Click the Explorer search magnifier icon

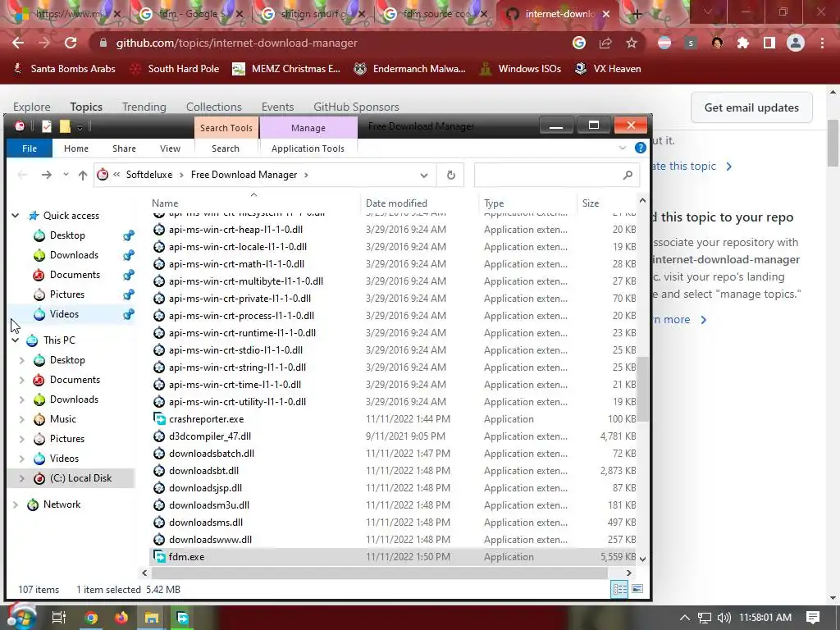click(628, 176)
